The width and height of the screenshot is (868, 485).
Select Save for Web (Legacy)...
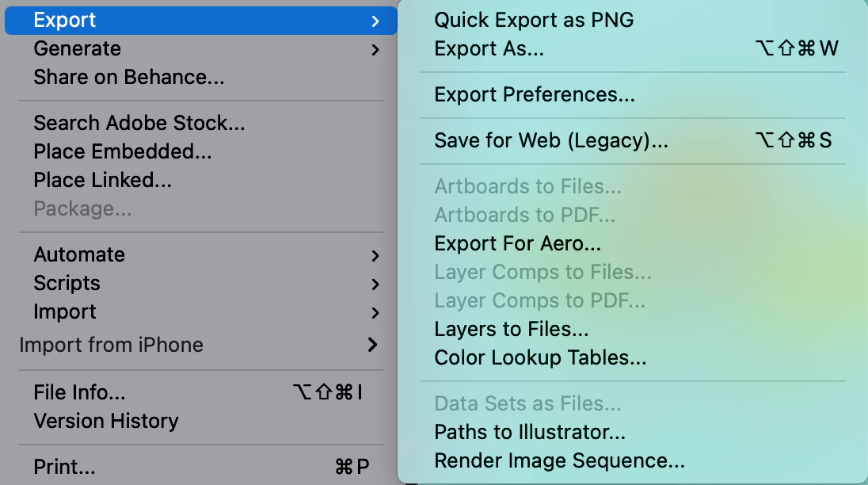633,140
